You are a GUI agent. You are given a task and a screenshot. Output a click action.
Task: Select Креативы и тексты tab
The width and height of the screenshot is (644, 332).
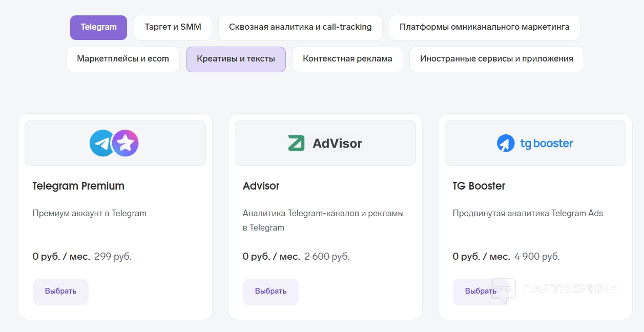[236, 59]
